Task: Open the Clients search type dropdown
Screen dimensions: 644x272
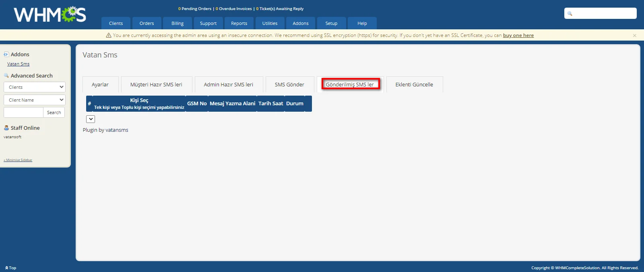Action: pyautogui.click(x=34, y=87)
